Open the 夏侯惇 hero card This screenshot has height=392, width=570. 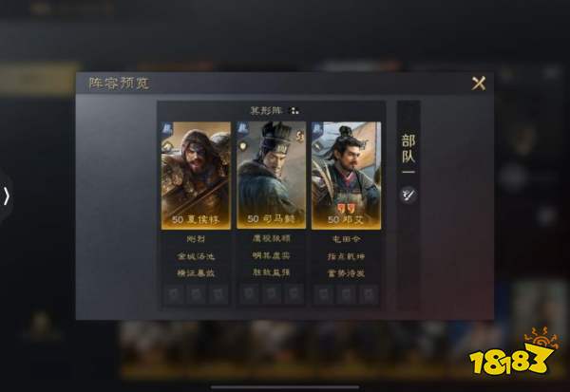[196, 176]
